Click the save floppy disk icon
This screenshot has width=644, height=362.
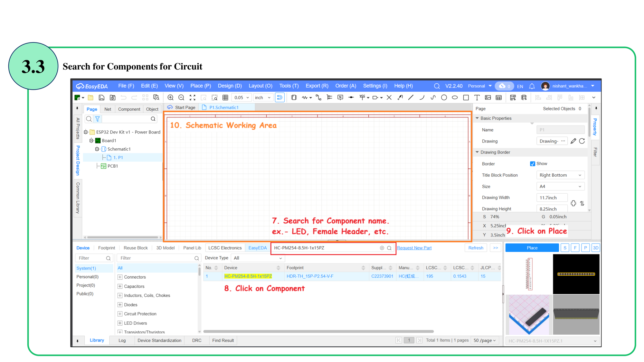pos(101,97)
